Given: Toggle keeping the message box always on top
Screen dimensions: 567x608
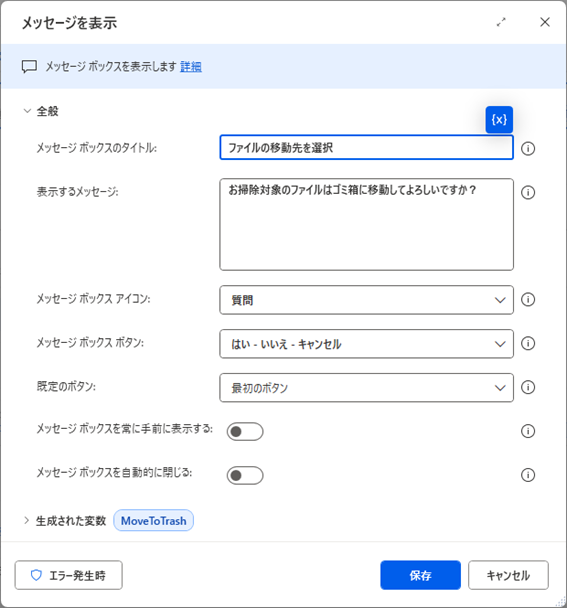Looking at the screenshot, I should [x=245, y=432].
